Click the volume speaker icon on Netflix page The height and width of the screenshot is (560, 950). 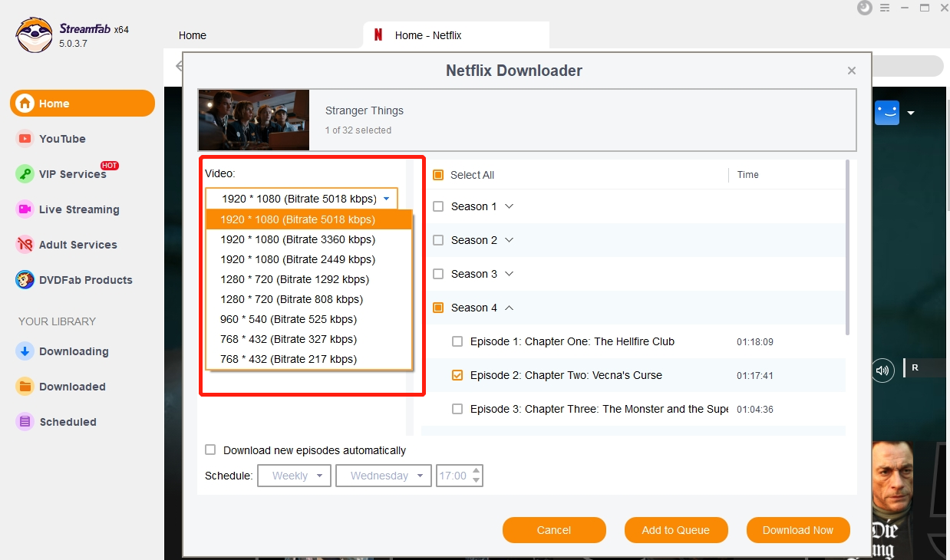882,371
